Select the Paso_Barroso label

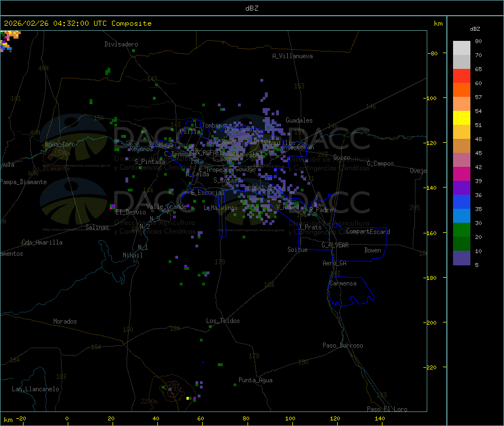(343, 345)
